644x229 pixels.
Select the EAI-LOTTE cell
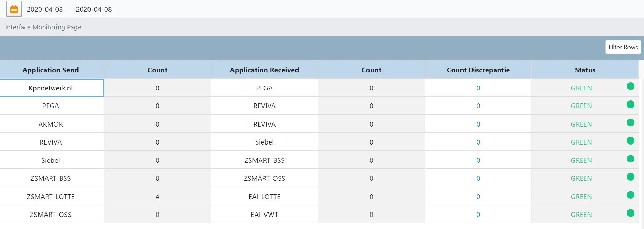point(264,197)
